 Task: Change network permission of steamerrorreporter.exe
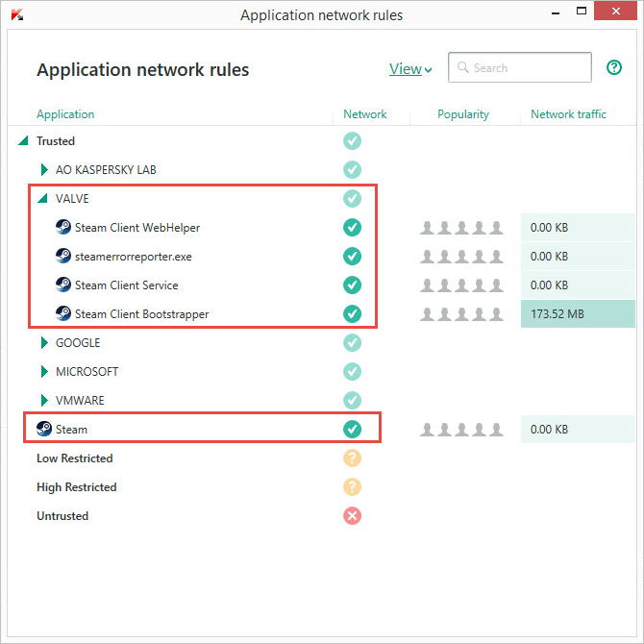pyautogui.click(x=352, y=256)
